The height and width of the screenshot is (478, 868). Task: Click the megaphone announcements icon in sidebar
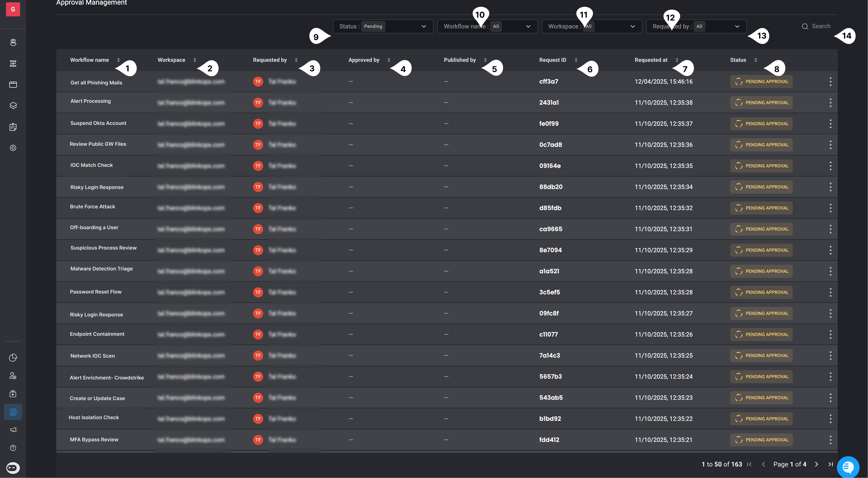pyautogui.click(x=13, y=429)
